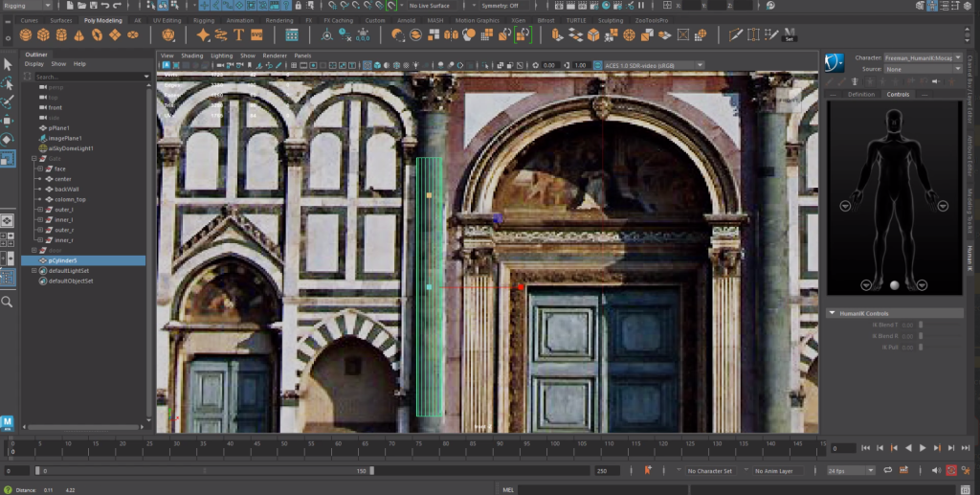This screenshot has width=980, height=495.
Task: Expand the door group in the Outliner
Action: tap(34, 250)
